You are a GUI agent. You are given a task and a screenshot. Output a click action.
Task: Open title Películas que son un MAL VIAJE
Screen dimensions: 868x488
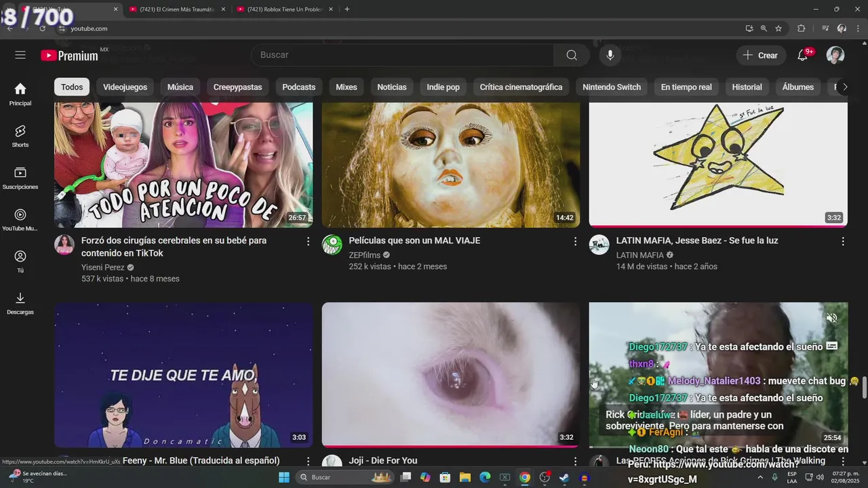click(414, 241)
